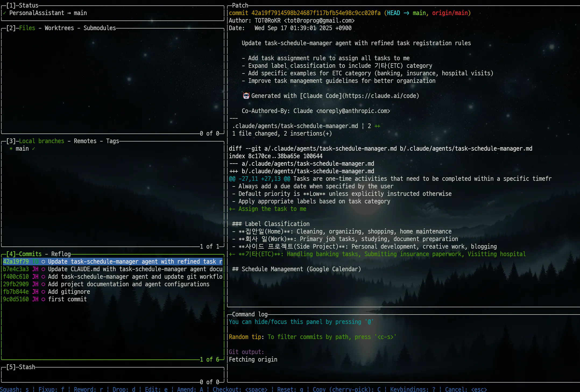
Task: Switch to the Reflog tab
Action: point(61,254)
